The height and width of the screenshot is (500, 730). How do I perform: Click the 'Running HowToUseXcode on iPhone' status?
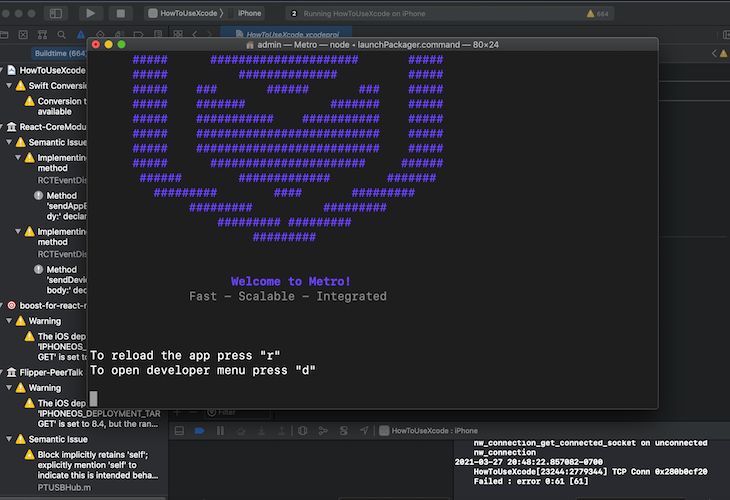[364, 14]
